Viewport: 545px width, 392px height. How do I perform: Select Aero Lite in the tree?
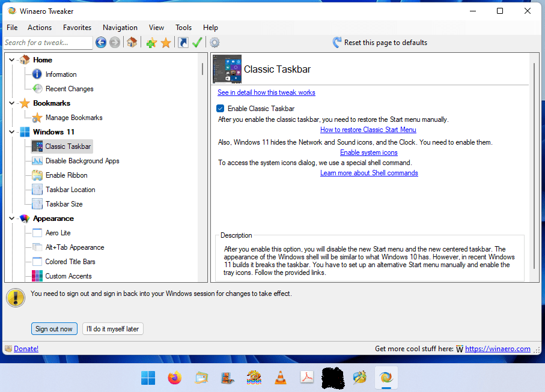tap(58, 233)
